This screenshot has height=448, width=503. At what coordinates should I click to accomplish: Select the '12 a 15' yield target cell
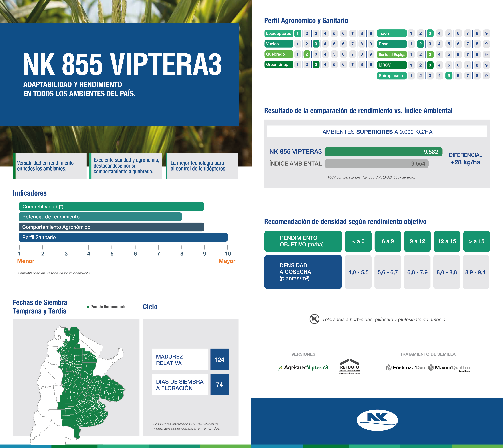(x=447, y=241)
